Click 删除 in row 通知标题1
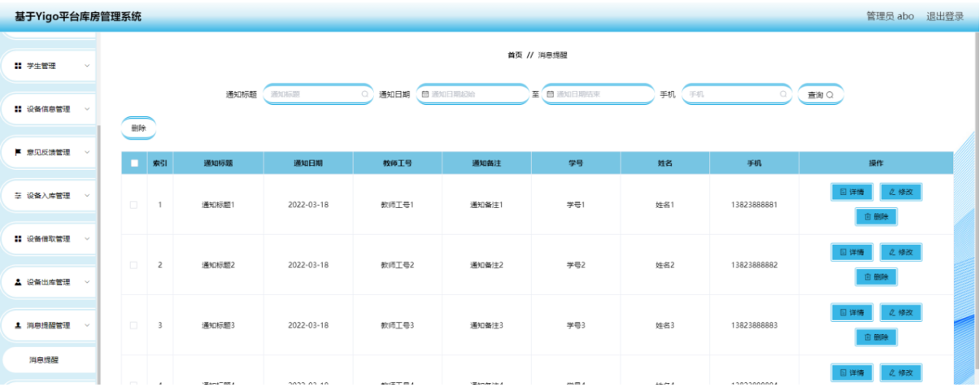This screenshot has height=387, width=980. pyautogui.click(x=876, y=217)
